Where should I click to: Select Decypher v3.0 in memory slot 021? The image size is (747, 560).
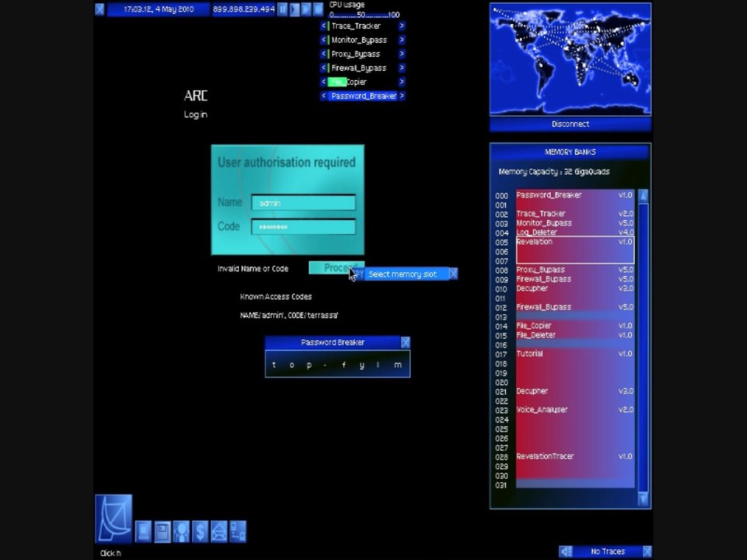point(575,391)
